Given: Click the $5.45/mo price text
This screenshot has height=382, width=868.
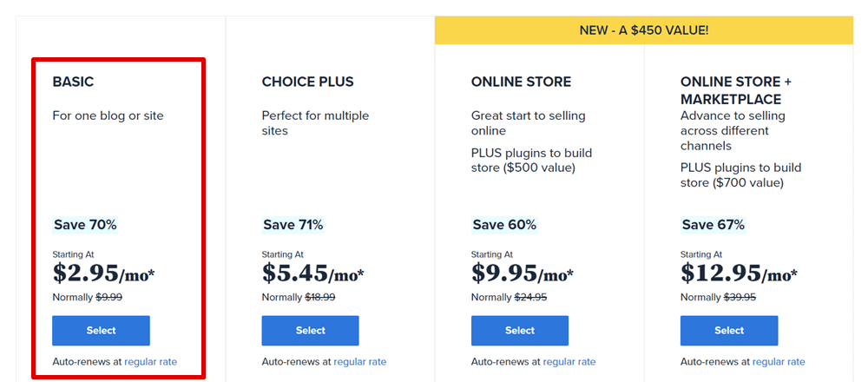Looking at the screenshot, I should pyautogui.click(x=312, y=273).
